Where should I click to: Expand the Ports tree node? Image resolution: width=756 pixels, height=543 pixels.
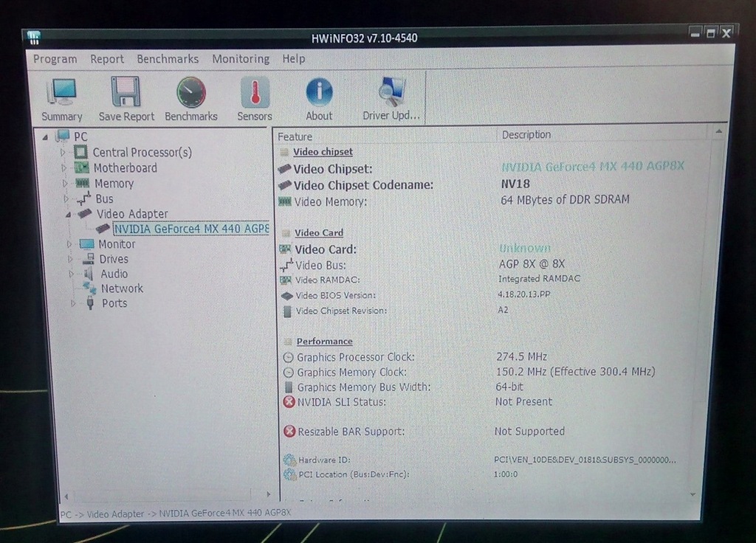coord(73,303)
